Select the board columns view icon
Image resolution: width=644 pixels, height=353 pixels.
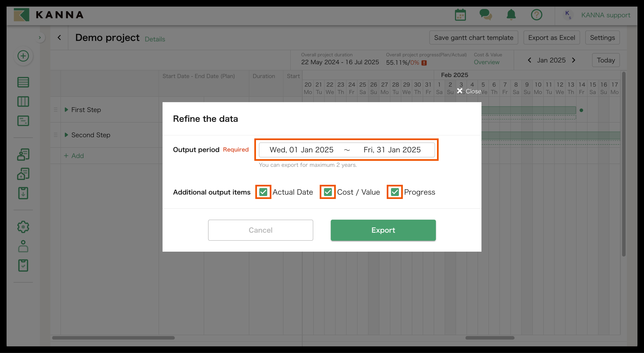23,102
